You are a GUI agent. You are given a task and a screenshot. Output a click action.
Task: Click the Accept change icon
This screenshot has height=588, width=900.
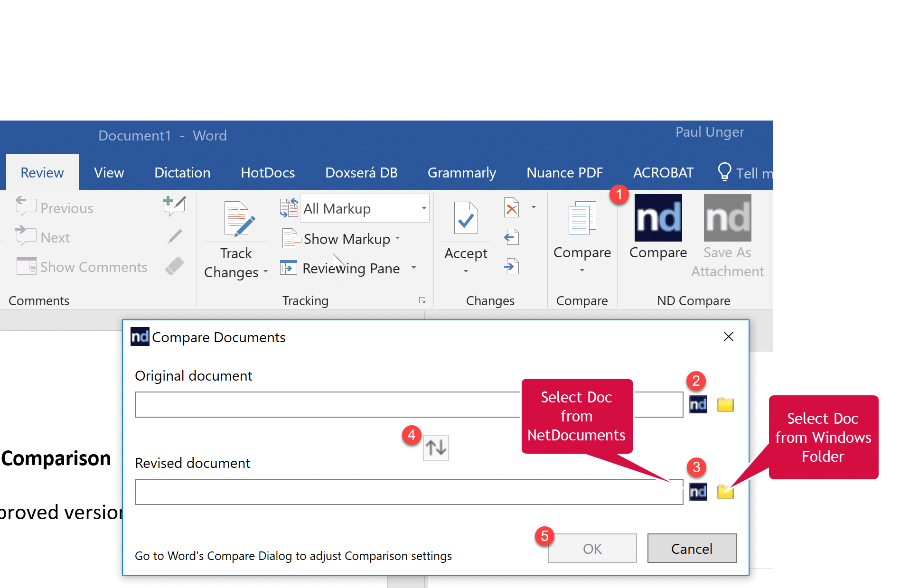coord(466,218)
